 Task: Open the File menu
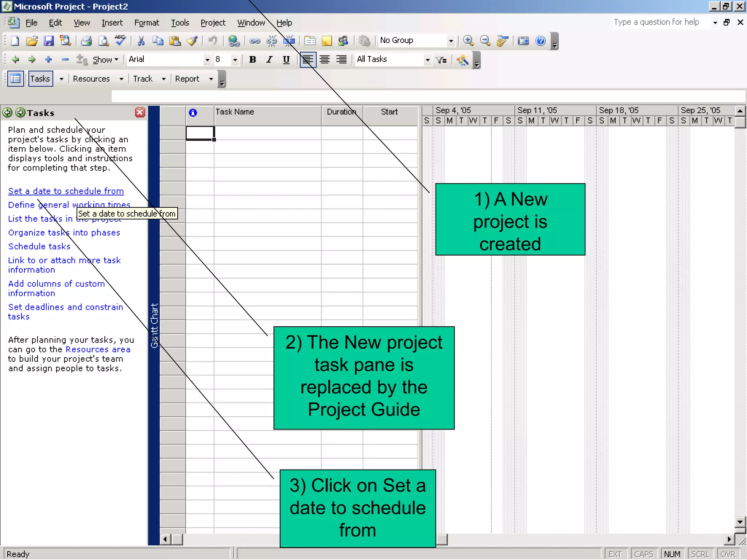31,23
